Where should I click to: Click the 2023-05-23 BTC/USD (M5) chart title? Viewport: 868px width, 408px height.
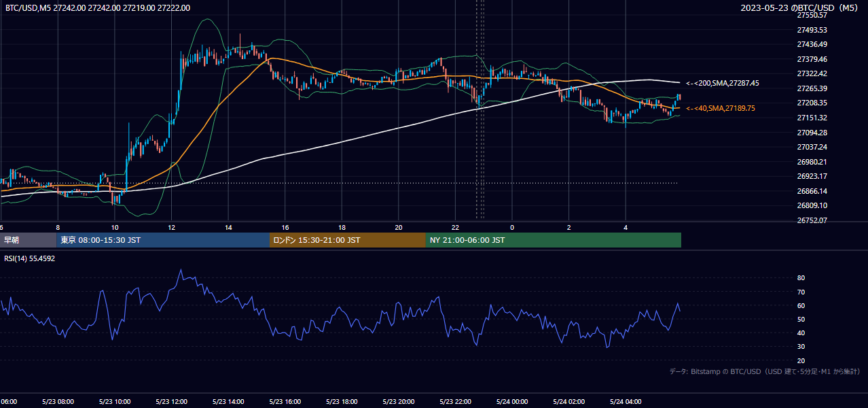point(801,7)
